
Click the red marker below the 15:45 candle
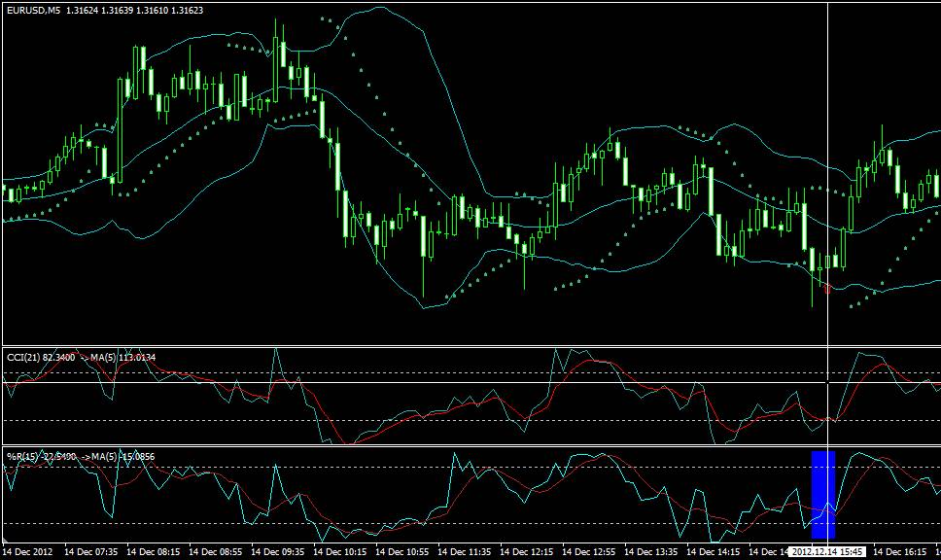click(828, 290)
